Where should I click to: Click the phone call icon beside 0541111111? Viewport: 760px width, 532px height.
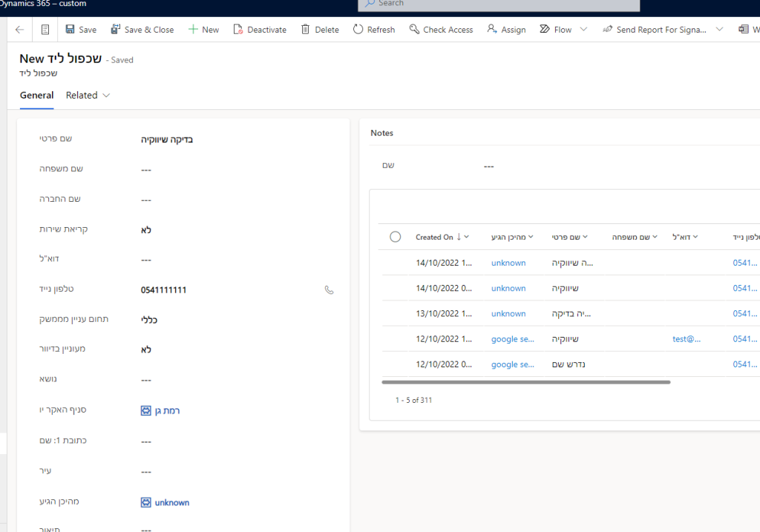[330, 290]
